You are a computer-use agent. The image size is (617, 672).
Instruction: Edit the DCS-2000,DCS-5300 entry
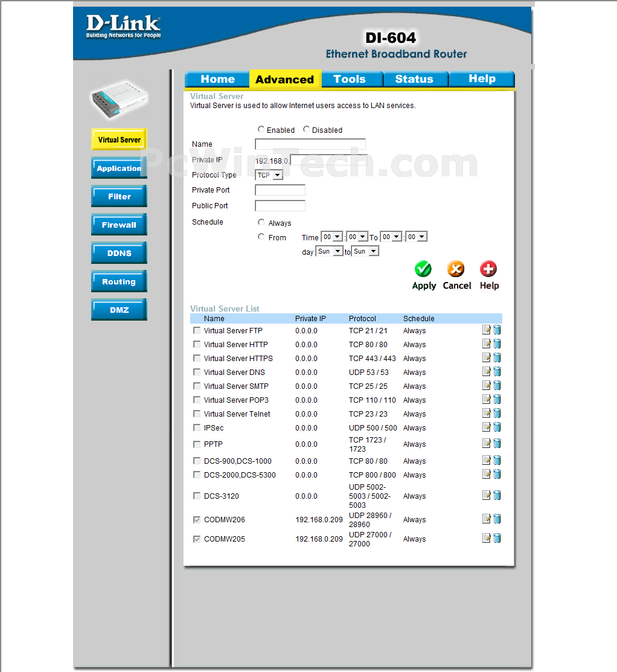pyautogui.click(x=487, y=474)
